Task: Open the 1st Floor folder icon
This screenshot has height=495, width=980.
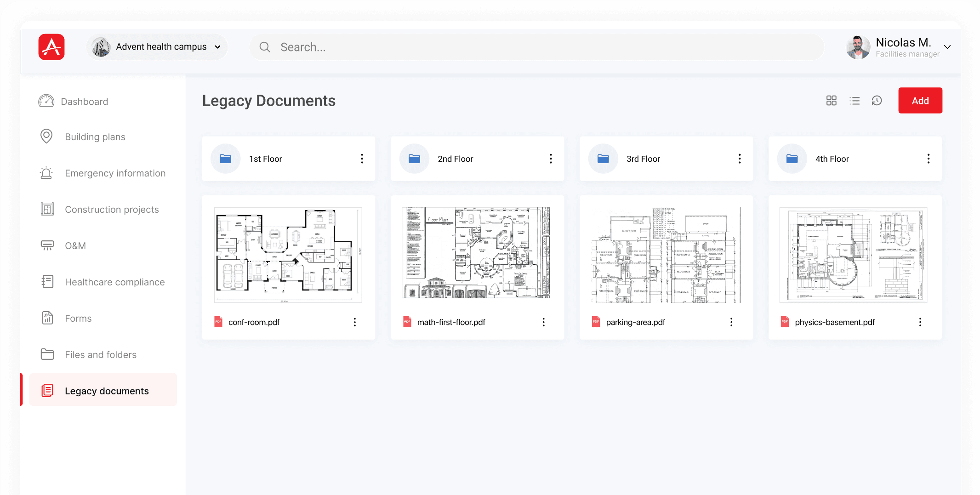Action: pos(225,158)
